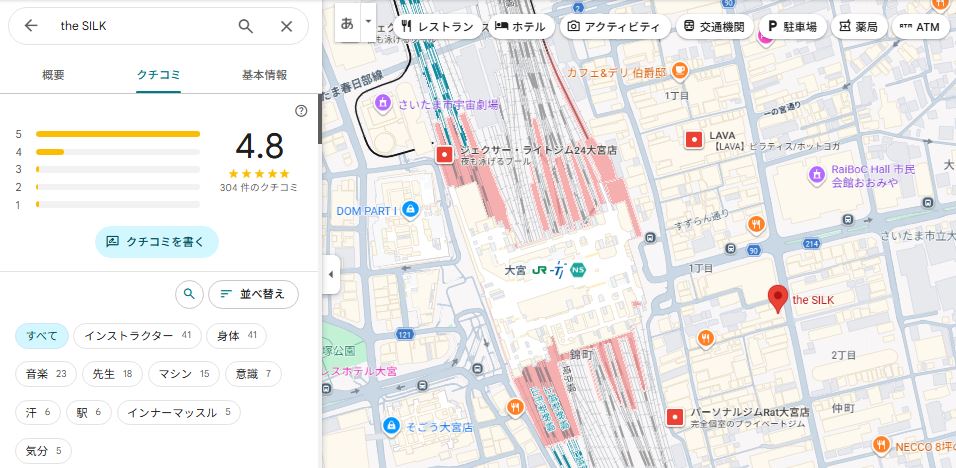Select the すべて review filter chip
Viewport: 956px width, 468px height.
pos(42,336)
